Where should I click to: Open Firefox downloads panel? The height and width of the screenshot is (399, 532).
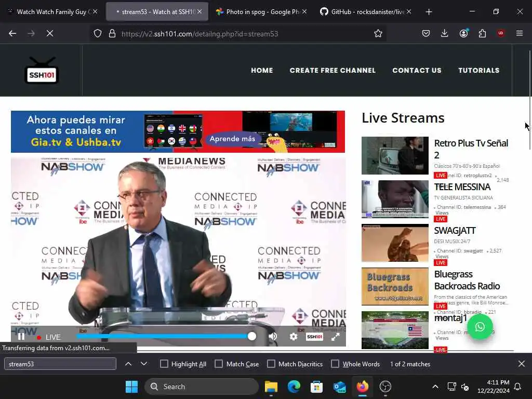(x=445, y=33)
